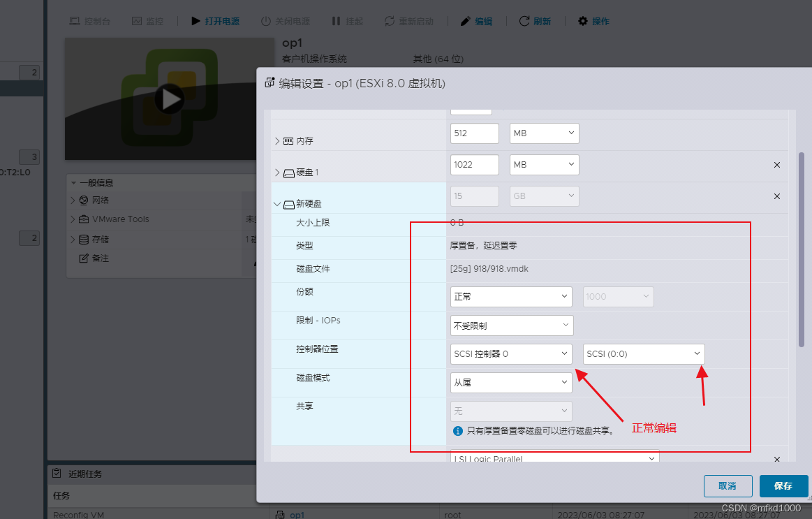Open the SCSI 控制器 0 dropdown
The width and height of the screenshot is (812, 519).
511,354
